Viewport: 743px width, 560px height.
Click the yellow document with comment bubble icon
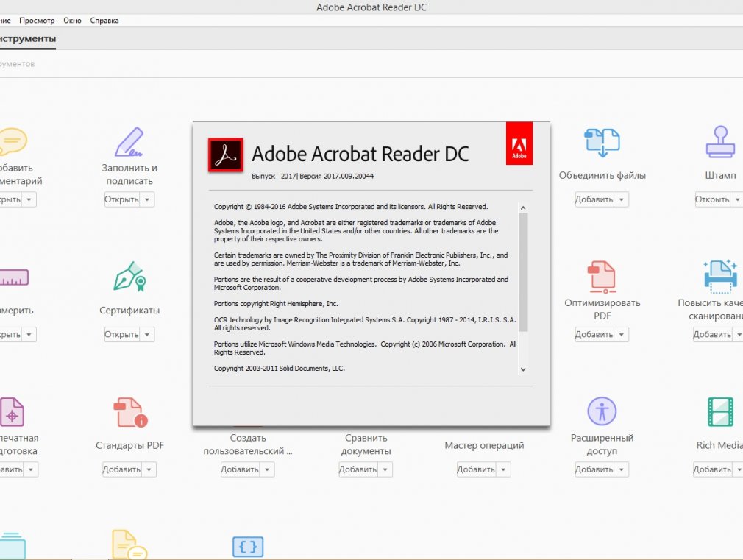point(129,545)
